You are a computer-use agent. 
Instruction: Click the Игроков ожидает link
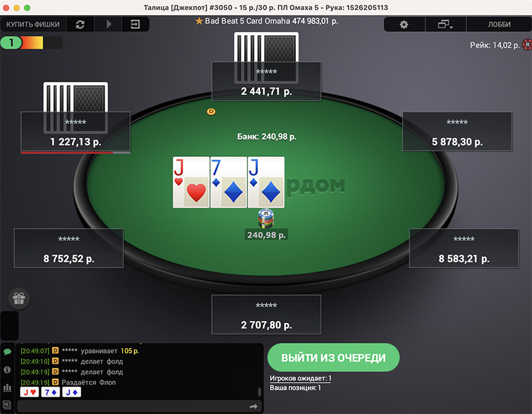point(301,378)
